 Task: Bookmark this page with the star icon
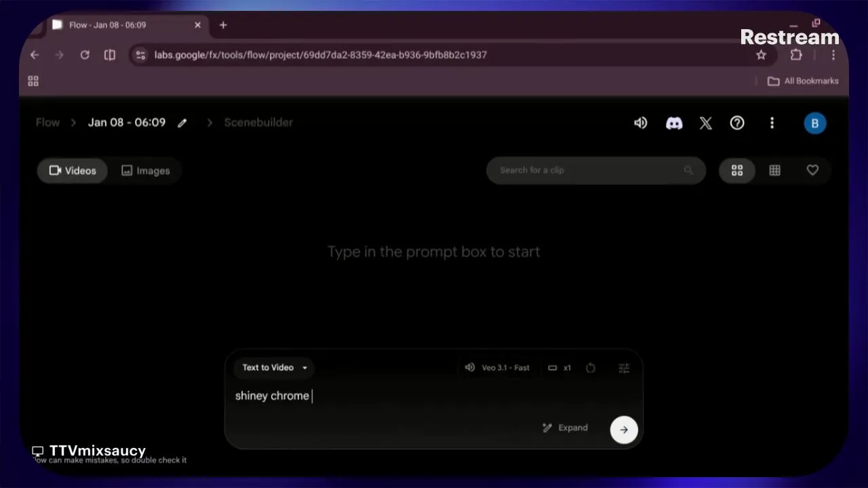(x=761, y=55)
